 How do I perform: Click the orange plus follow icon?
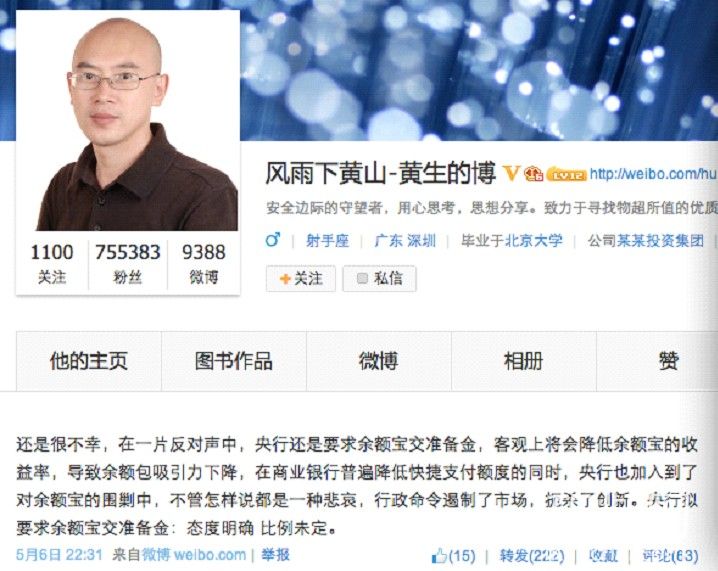(285, 278)
